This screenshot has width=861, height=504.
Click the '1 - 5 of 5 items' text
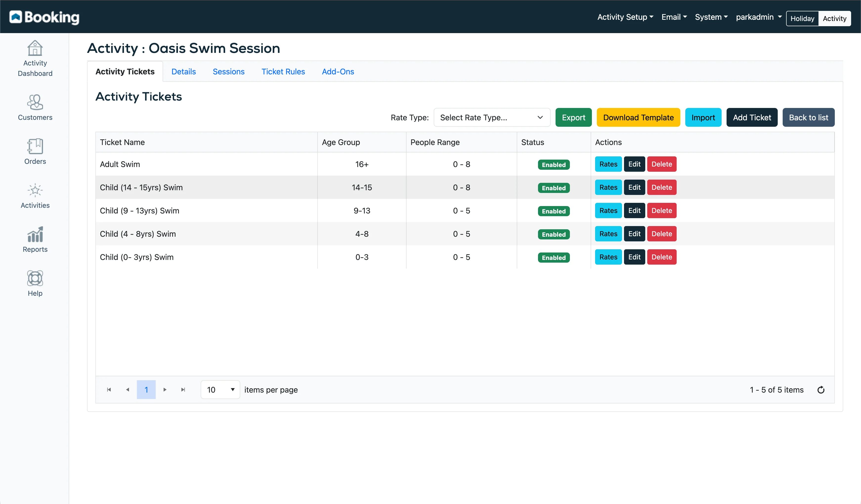point(777,390)
